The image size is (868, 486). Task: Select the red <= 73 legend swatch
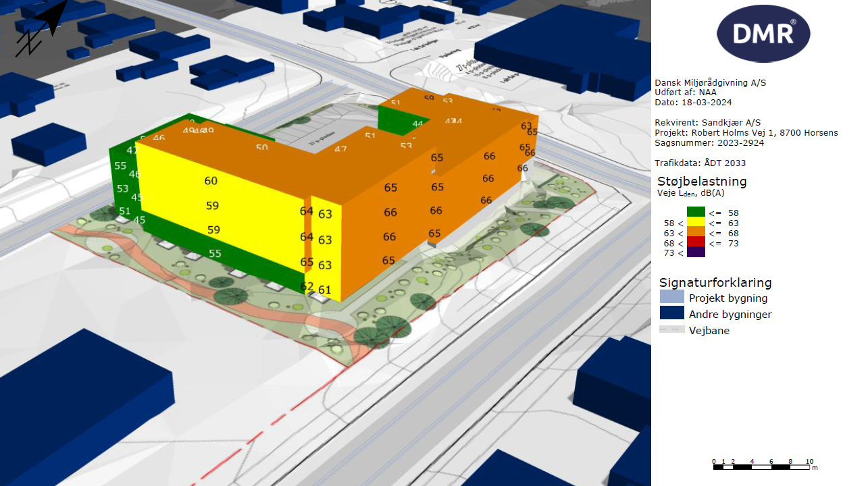(696, 242)
